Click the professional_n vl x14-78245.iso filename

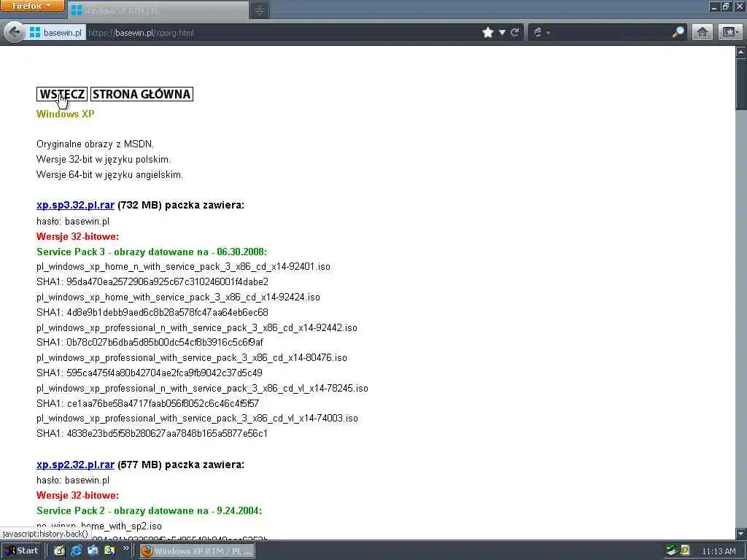coord(202,388)
